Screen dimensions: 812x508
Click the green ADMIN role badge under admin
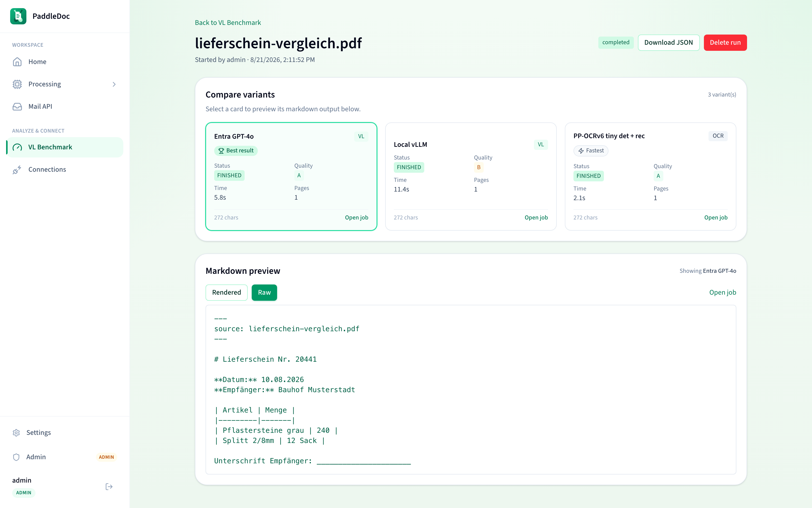pyautogui.click(x=24, y=493)
